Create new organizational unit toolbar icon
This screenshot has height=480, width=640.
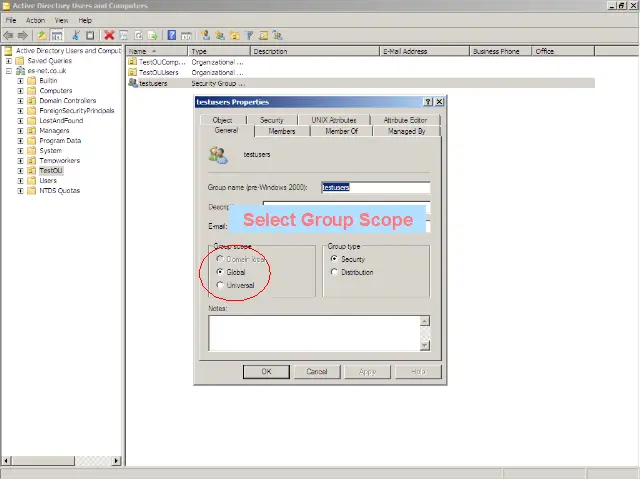pos(235,36)
